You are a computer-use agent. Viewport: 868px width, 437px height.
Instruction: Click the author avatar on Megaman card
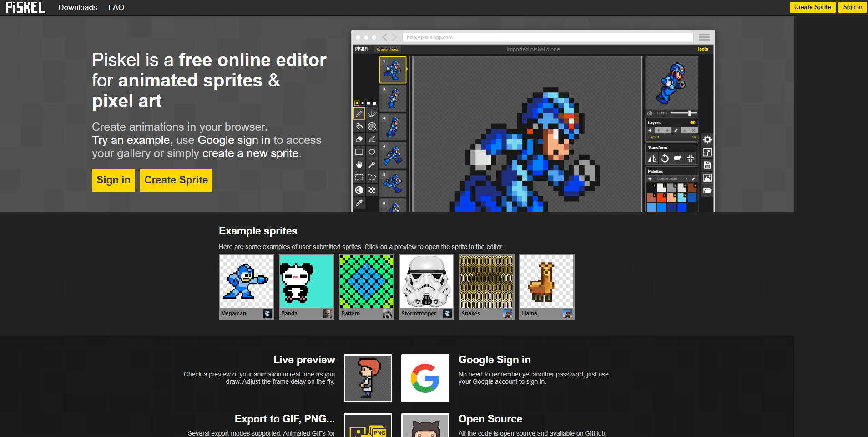tap(267, 314)
